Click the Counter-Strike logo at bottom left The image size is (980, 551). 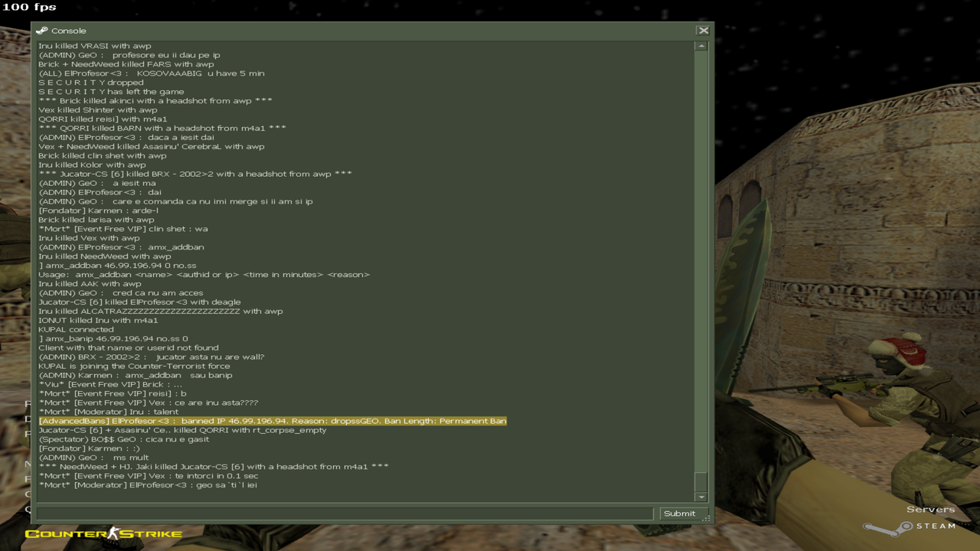tap(103, 534)
